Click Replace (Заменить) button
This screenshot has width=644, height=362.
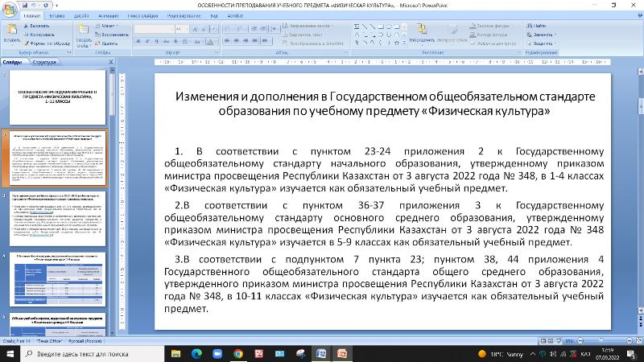pos(542,35)
